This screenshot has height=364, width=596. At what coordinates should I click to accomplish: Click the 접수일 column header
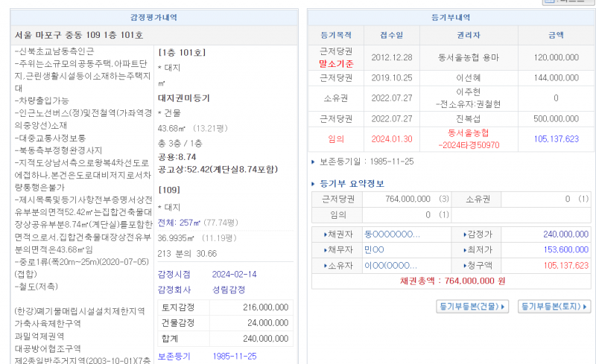pyautogui.click(x=391, y=35)
